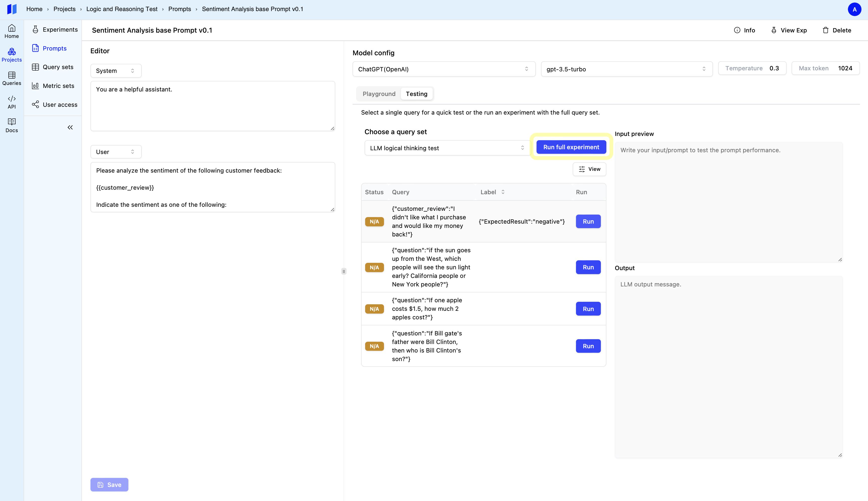The image size is (868, 501).
Task: Sort by the Label column header
Action: [x=493, y=192]
